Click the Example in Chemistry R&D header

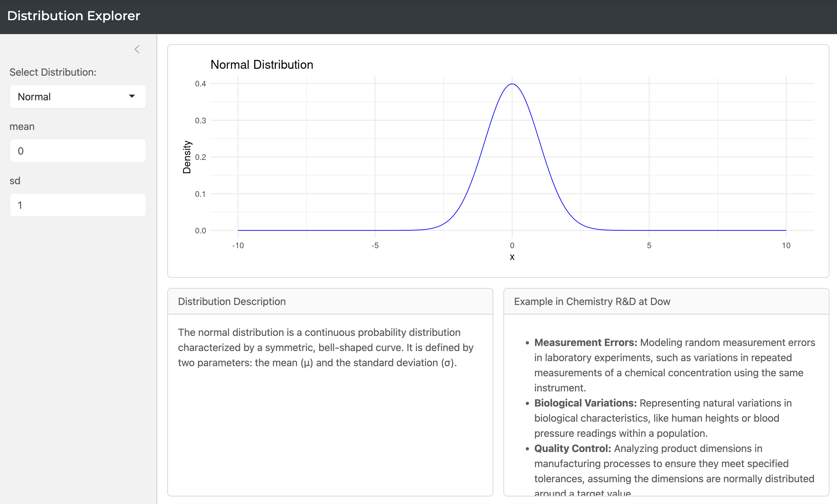tap(592, 302)
